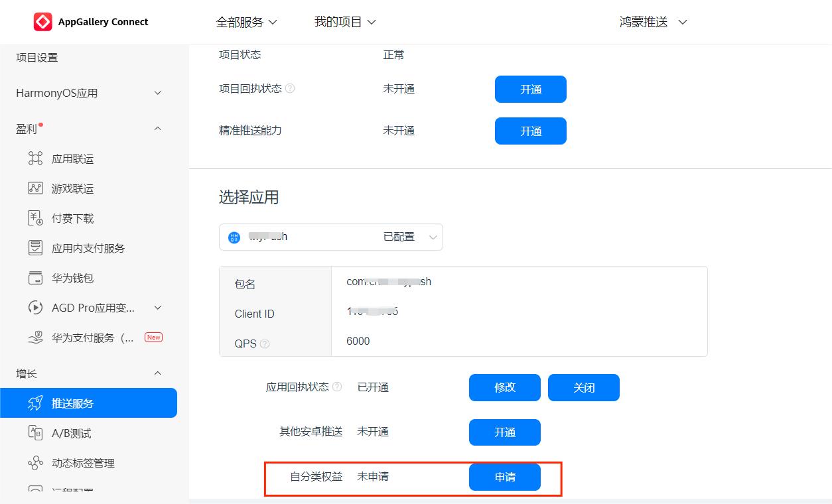This screenshot has height=504, width=832.
Task: Click the 已开通 status of 应用回执状态
Action: [x=373, y=387]
